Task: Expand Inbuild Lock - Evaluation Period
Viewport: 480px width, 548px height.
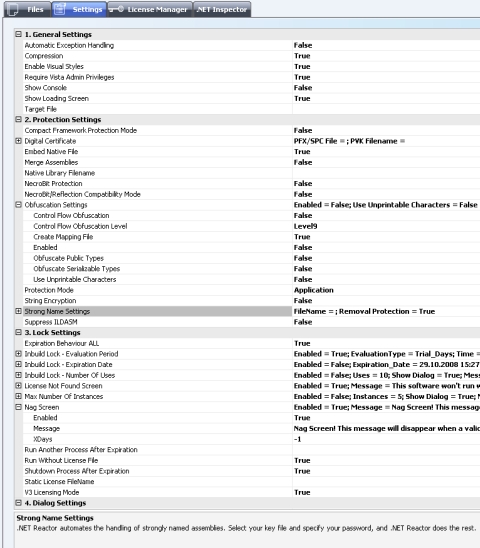Action: click(x=19, y=353)
